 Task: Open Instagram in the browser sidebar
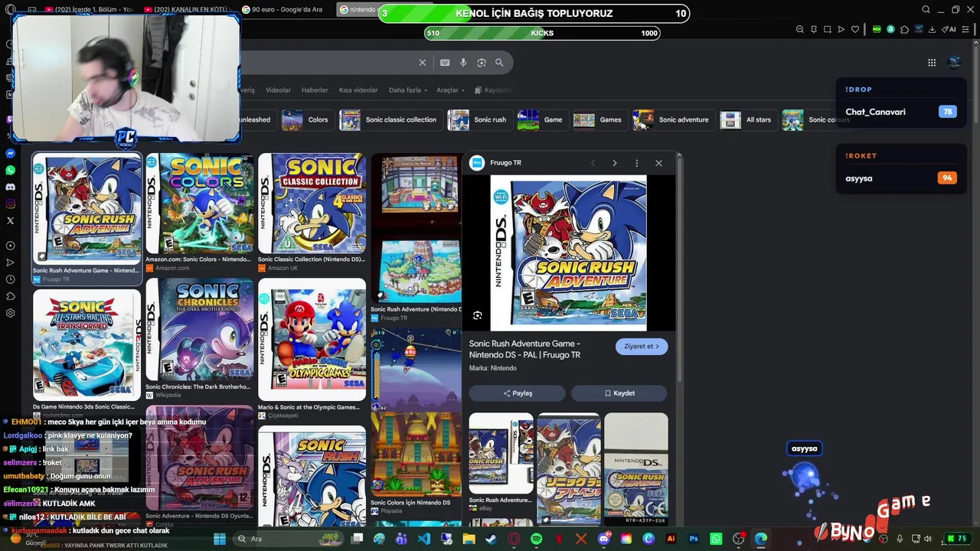(x=10, y=204)
